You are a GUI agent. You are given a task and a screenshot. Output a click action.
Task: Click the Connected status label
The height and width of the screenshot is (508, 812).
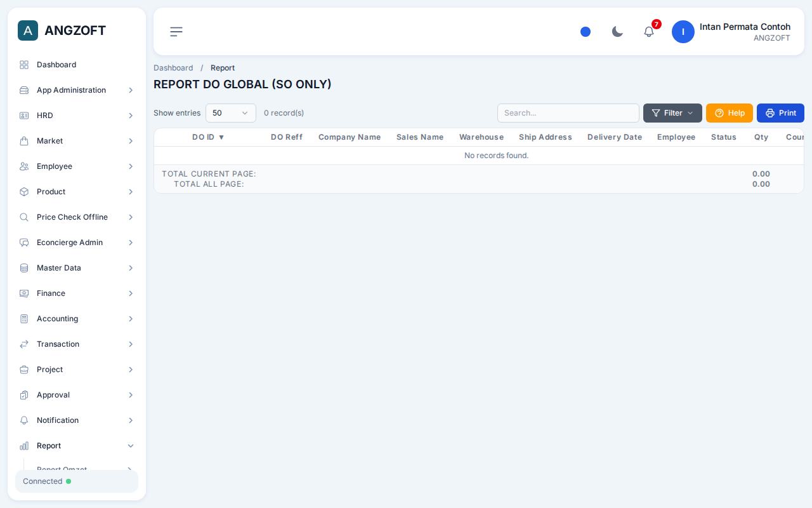pyautogui.click(x=43, y=481)
